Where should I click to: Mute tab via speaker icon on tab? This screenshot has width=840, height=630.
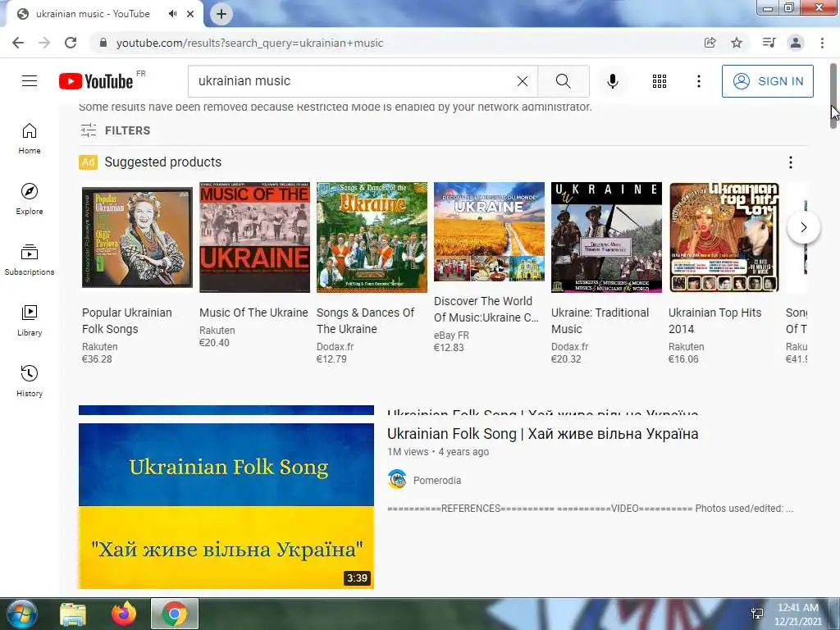(172, 14)
